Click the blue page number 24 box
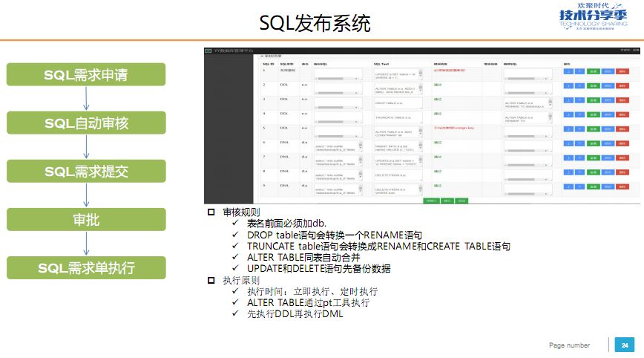The height and width of the screenshot is (358, 644). tap(625, 345)
